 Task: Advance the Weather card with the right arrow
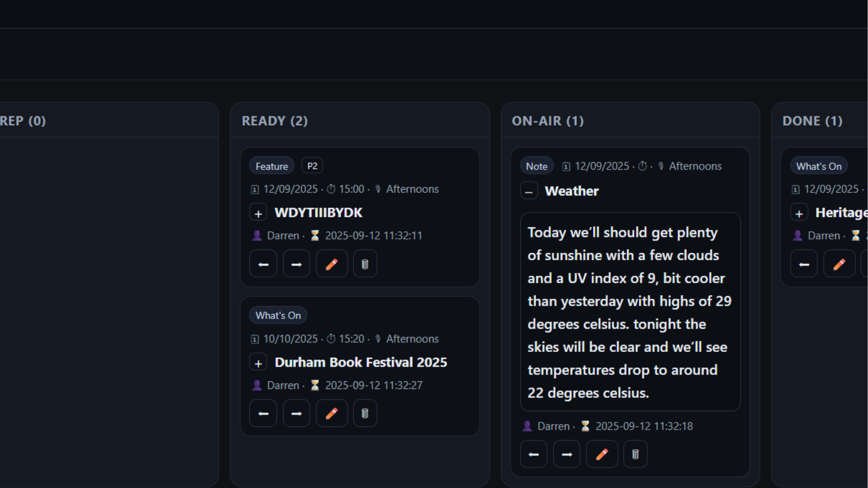[566, 454]
